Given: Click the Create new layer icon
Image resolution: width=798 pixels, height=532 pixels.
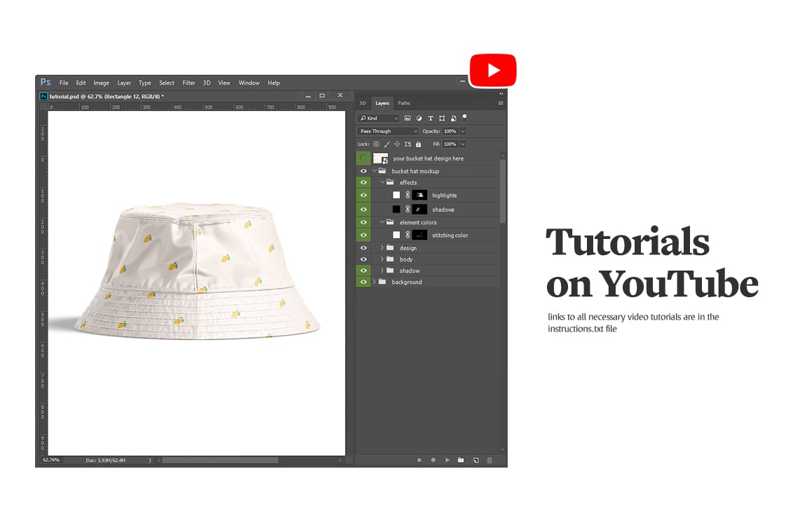Looking at the screenshot, I should click(x=476, y=460).
